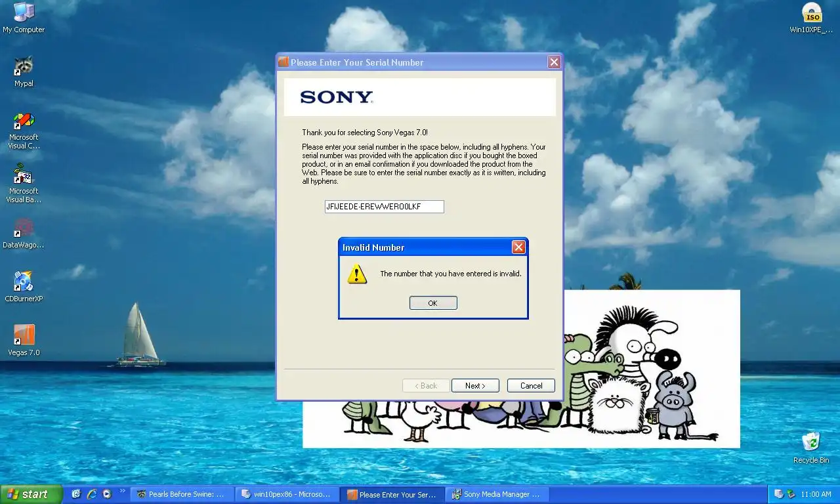The width and height of the screenshot is (840, 504).
Task: Click the warning icon in Invalid Number dialog
Action: click(357, 274)
